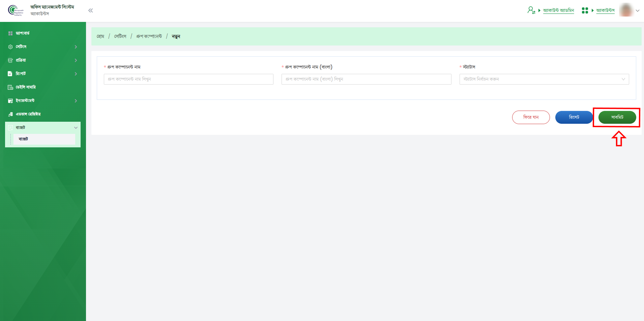
Task: Click the রিসেট button
Action: pyautogui.click(x=574, y=117)
